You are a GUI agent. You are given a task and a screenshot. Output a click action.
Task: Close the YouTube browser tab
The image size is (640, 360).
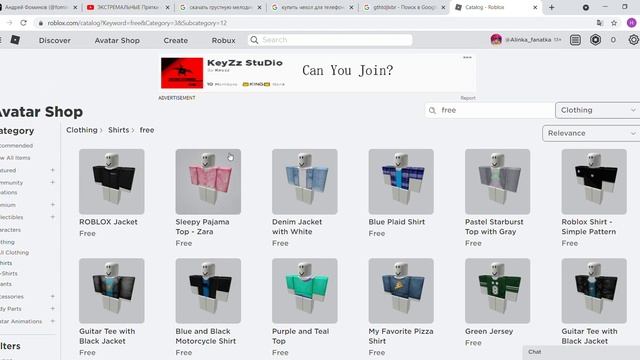pos(167,7)
